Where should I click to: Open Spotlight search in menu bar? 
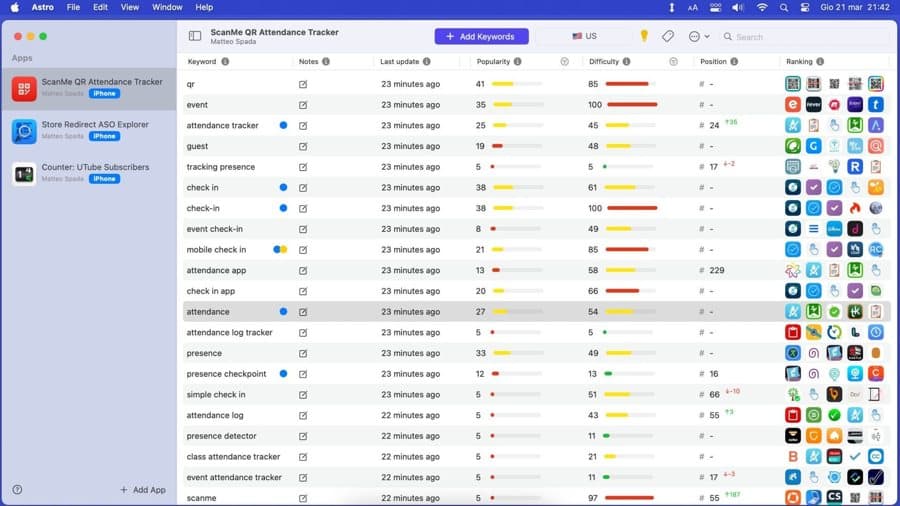click(x=783, y=7)
